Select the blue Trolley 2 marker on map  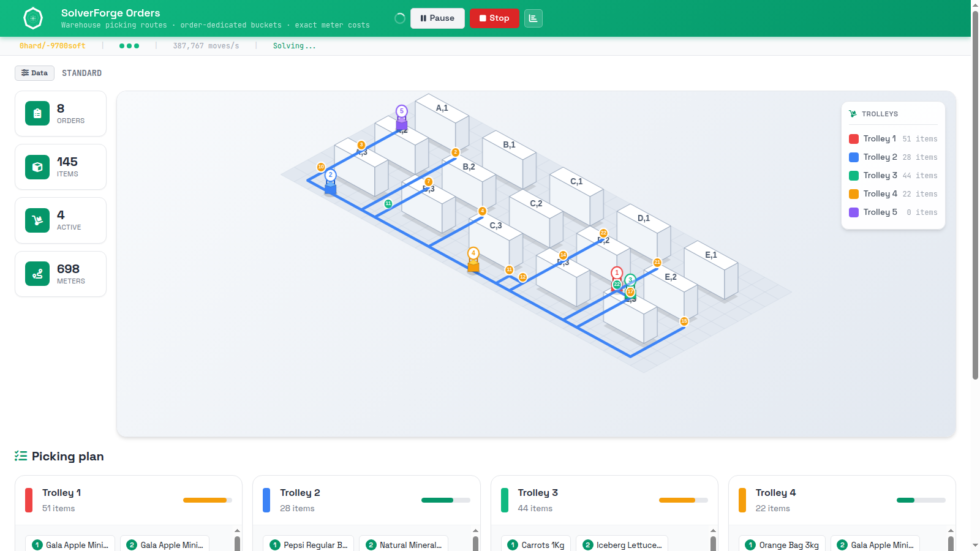coord(330,182)
